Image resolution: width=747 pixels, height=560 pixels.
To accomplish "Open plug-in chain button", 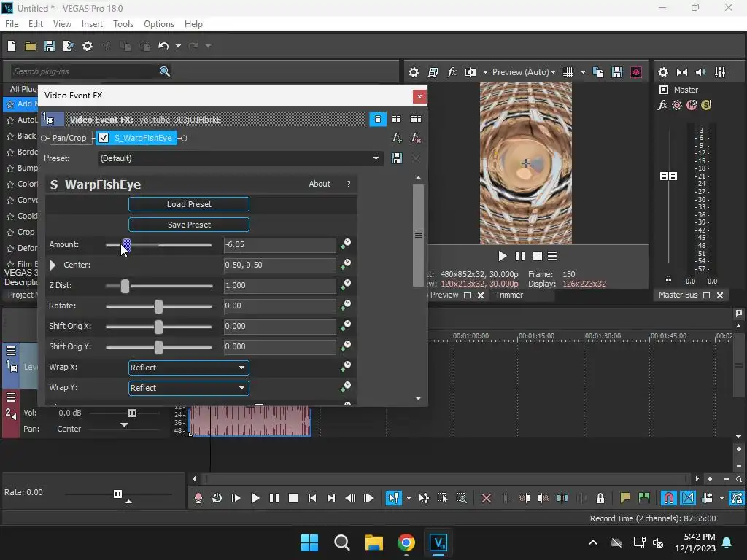I will [x=396, y=138].
